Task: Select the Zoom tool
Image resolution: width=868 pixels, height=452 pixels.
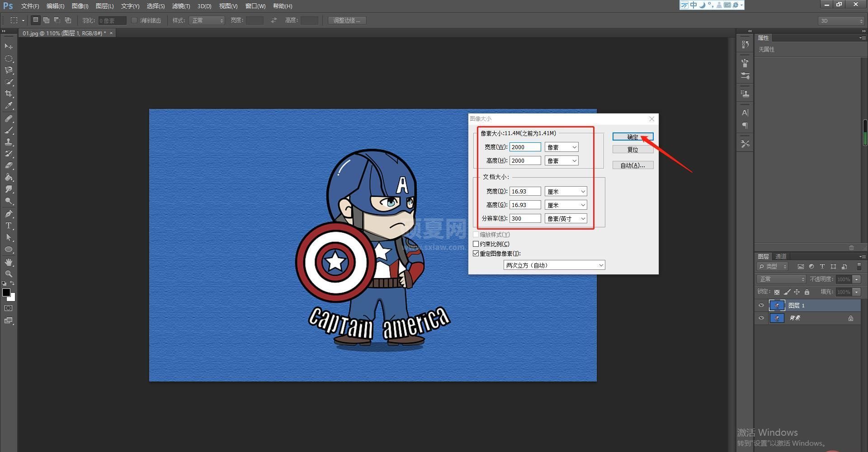Action: [9, 274]
